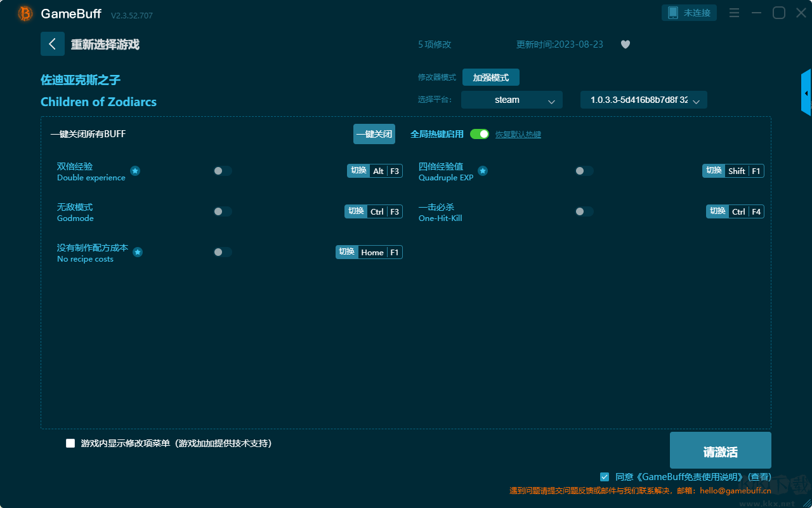Check the in-game menu display checkbox
Viewport: 812px width, 508px height.
tap(70, 443)
